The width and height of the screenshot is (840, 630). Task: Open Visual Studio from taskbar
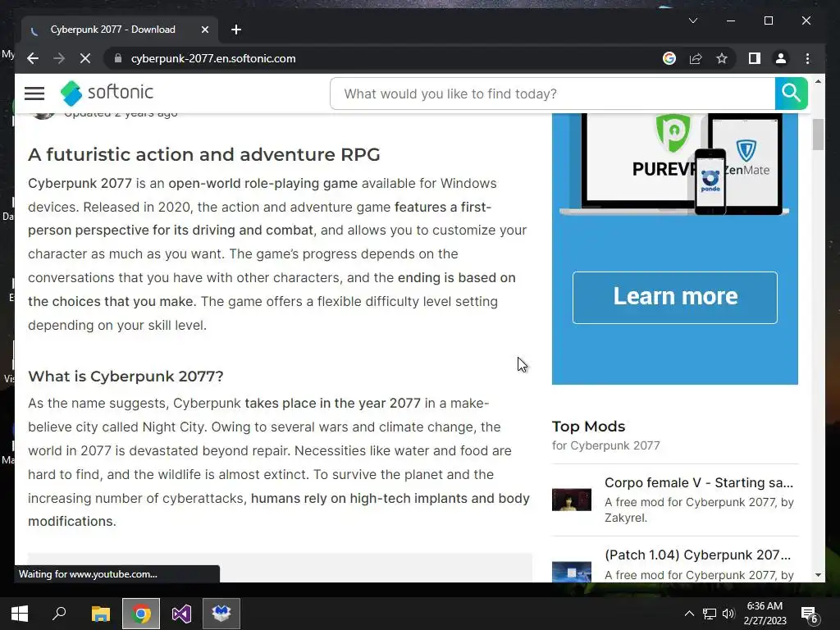point(181,614)
